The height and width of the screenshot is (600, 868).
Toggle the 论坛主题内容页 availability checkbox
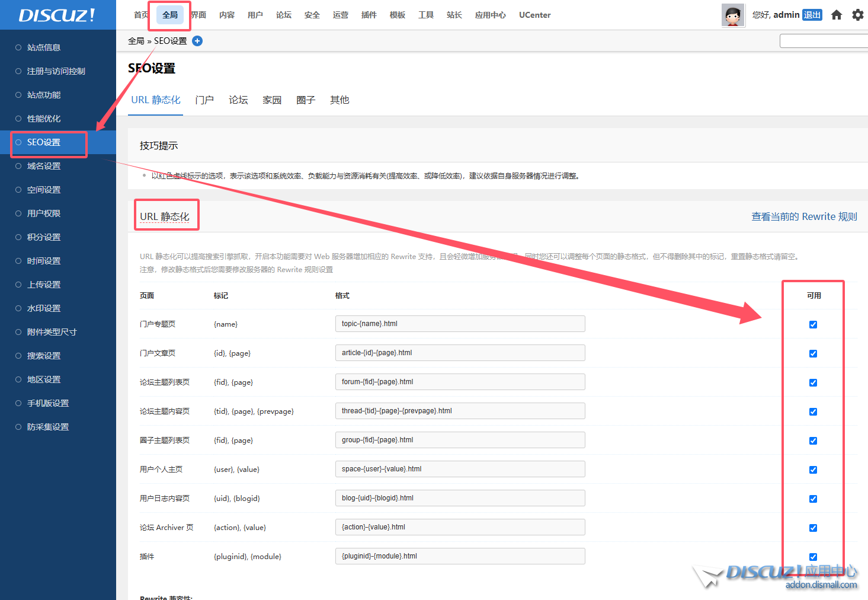(813, 411)
